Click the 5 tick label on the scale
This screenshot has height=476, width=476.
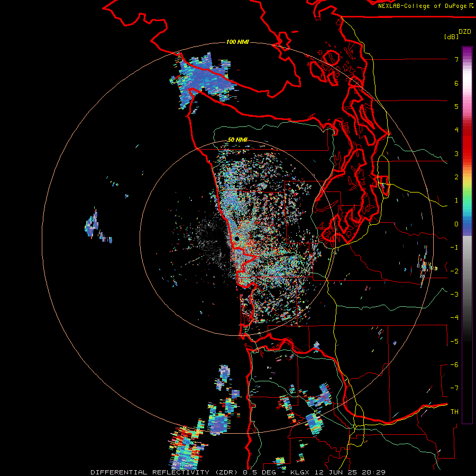click(x=456, y=106)
